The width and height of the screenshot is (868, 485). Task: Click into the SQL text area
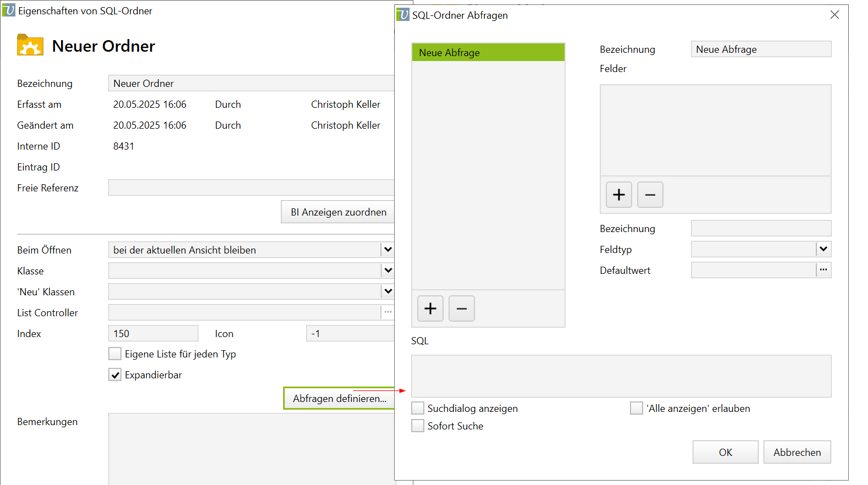click(621, 376)
